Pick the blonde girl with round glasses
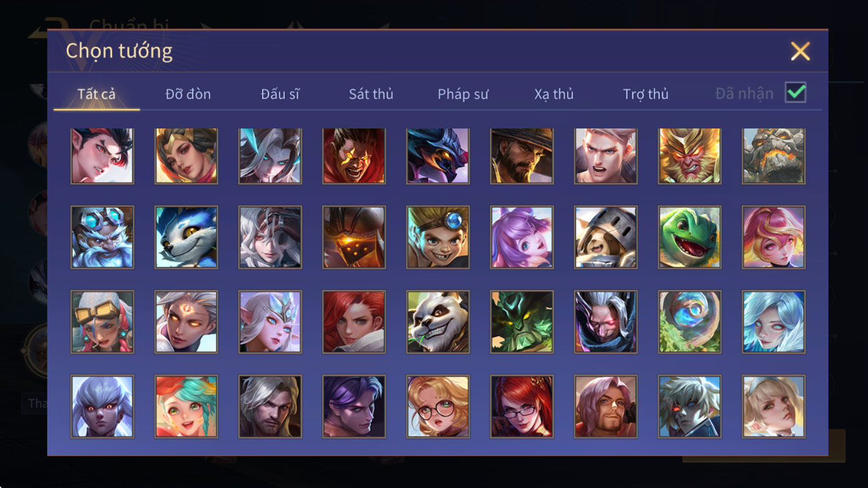The image size is (868, 488). tap(438, 406)
